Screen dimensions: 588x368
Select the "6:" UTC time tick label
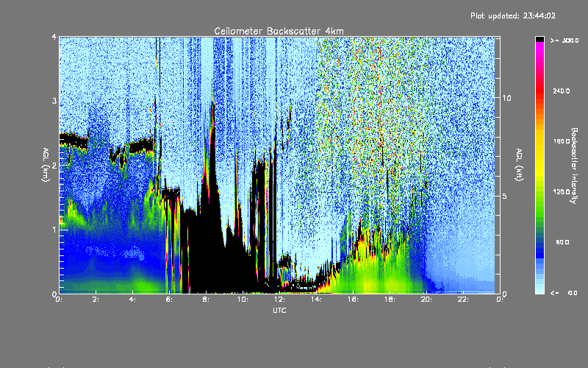click(170, 300)
